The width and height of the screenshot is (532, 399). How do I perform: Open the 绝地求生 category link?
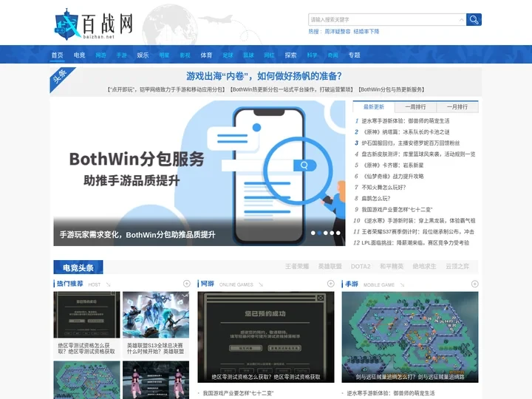(x=424, y=267)
